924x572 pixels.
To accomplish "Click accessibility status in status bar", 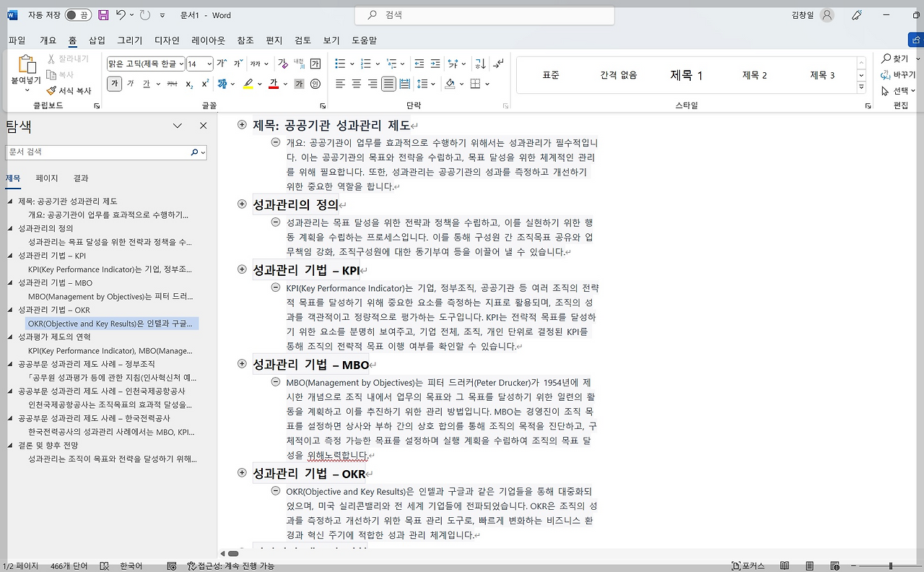I will tap(231, 566).
